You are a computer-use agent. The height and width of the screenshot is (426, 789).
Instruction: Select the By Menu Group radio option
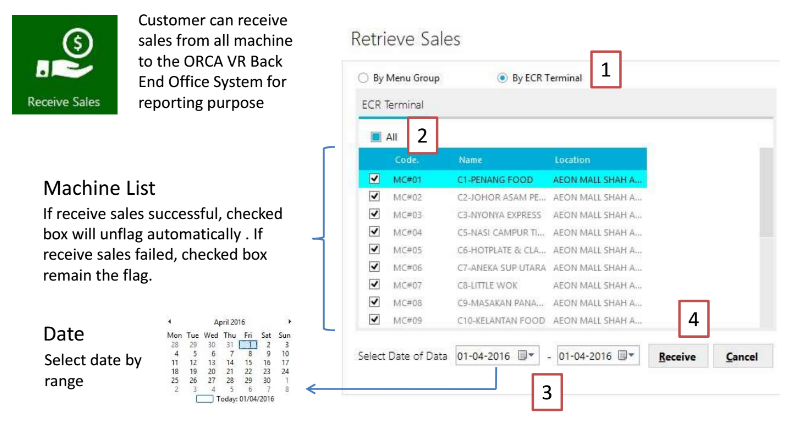point(364,78)
